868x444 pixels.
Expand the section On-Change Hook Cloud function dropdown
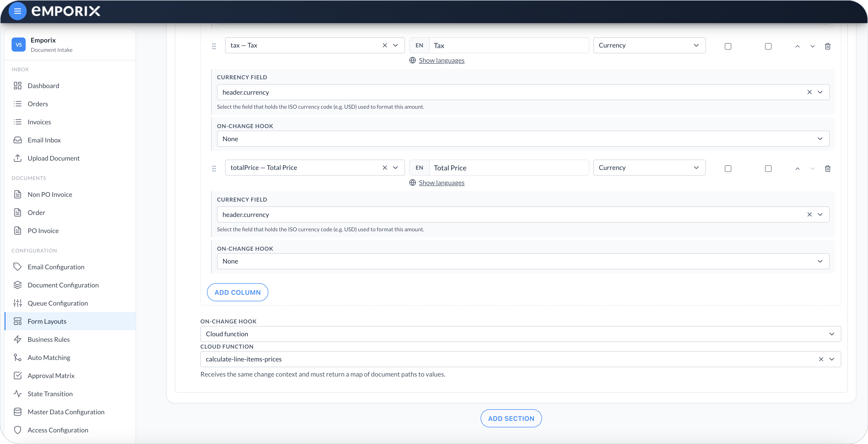pos(521,334)
